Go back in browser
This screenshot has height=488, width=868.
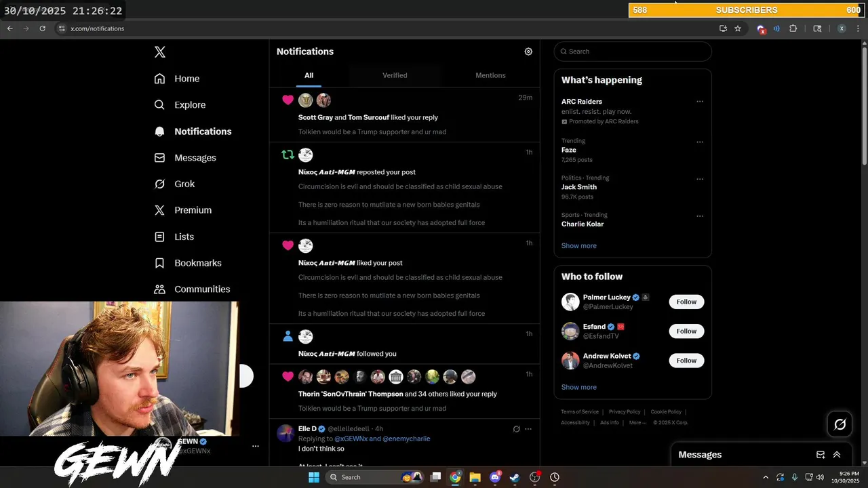coord(9,28)
